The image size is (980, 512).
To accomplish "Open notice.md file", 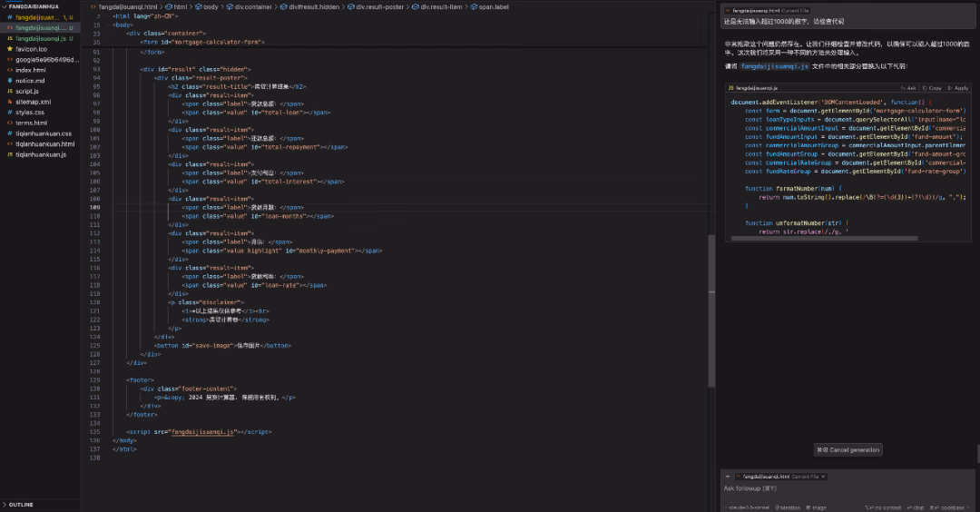I will [x=30, y=81].
